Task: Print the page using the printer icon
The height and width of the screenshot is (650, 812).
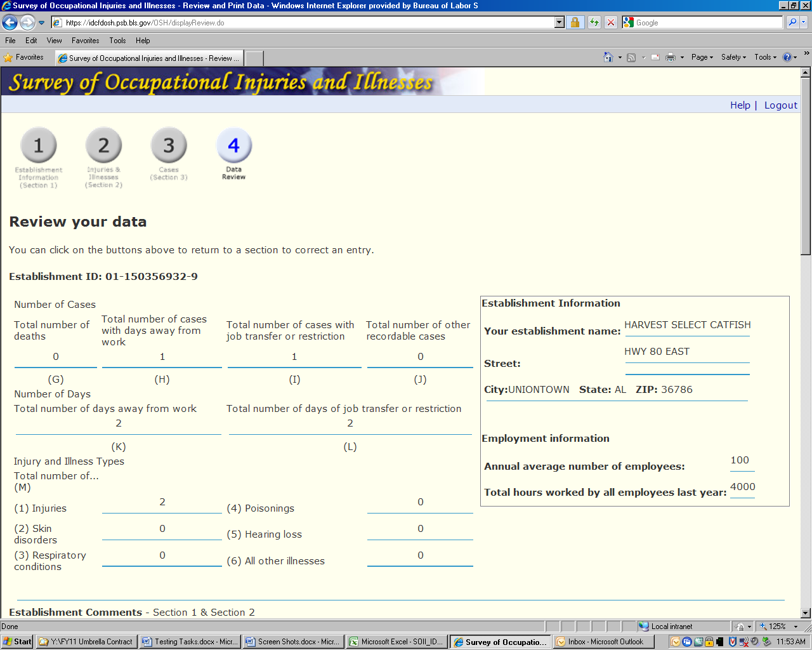Action: click(670, 57)
